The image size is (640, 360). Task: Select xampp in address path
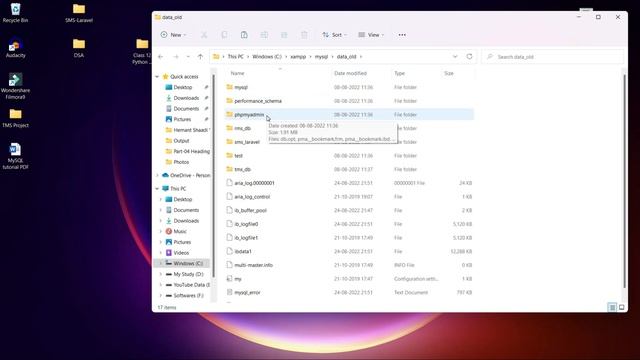point(298,57)
